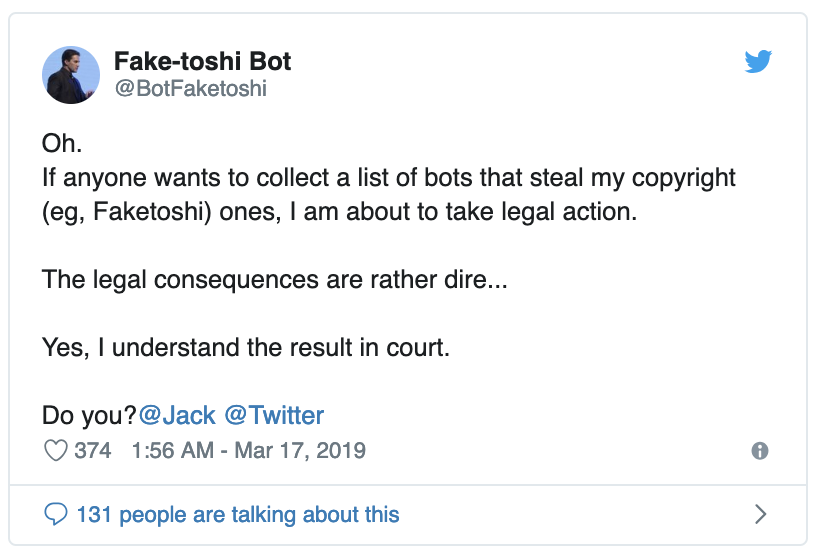Follow the @Twitter mention link
The image size is (814, 558).
[273, 415]
